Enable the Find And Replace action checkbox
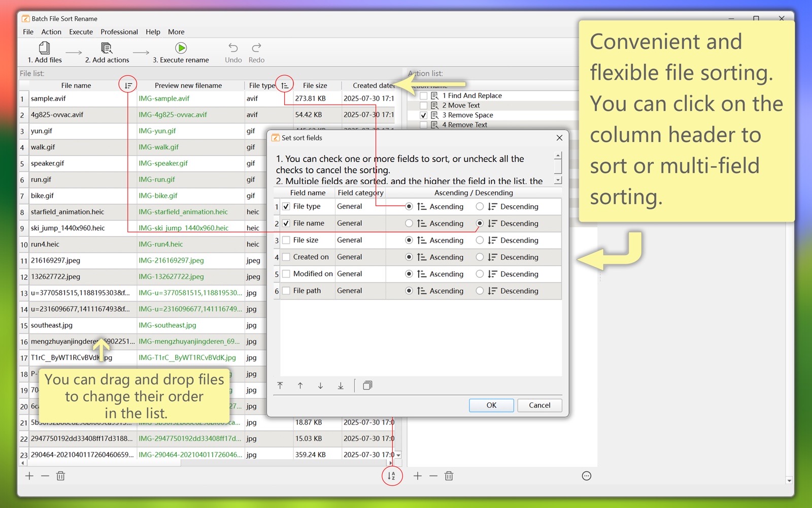Screen dimensions: 812x508 [x=423, y=96]
